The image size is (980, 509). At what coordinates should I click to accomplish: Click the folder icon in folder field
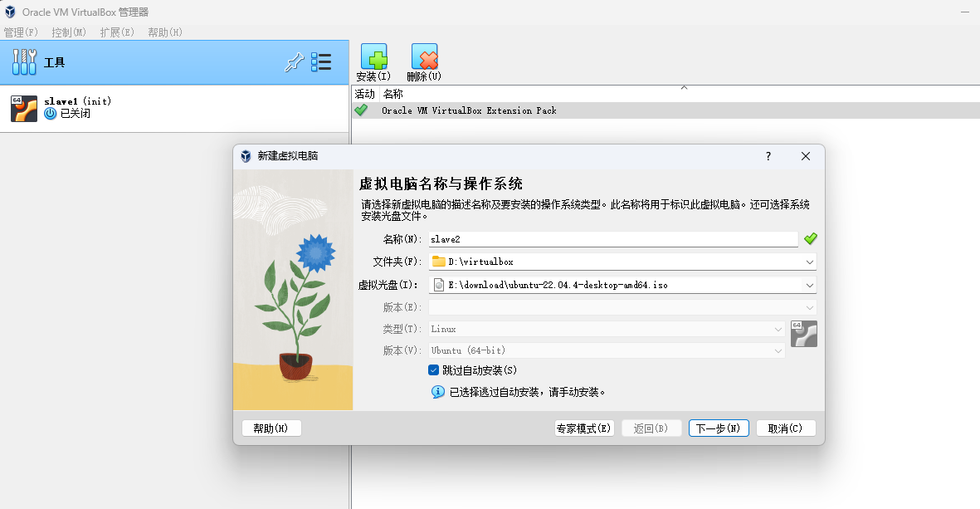pos(439,262)
